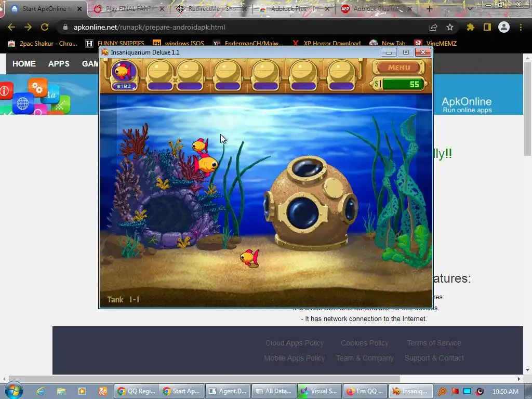532x399 pixels.
Task: Go to HOME on the ApkOnline site
Action: (24, 64)
